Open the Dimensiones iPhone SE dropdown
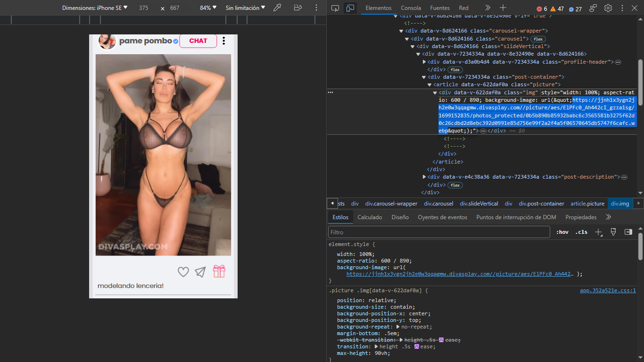The height and width of the screenshot is (362, 644). coord(95,8)
